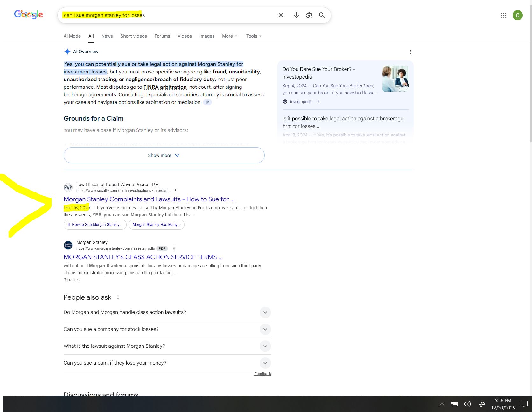532x412 pixels.
Task: Switch to the News tab
Action: pyautogui.click(x=107, y=36)
